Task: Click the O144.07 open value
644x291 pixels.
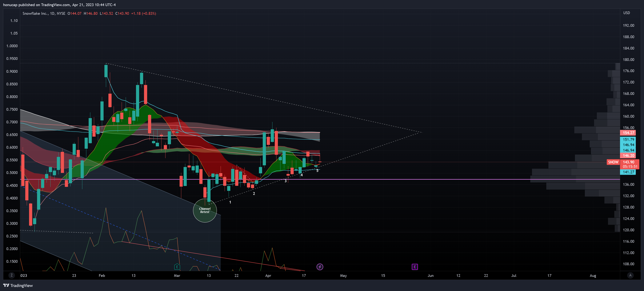Action: 75,13
